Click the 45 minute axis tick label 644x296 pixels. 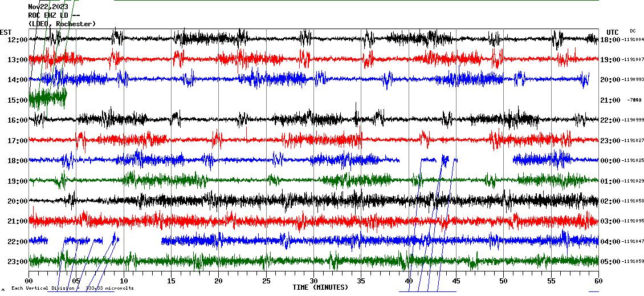[x=456, y=281]
